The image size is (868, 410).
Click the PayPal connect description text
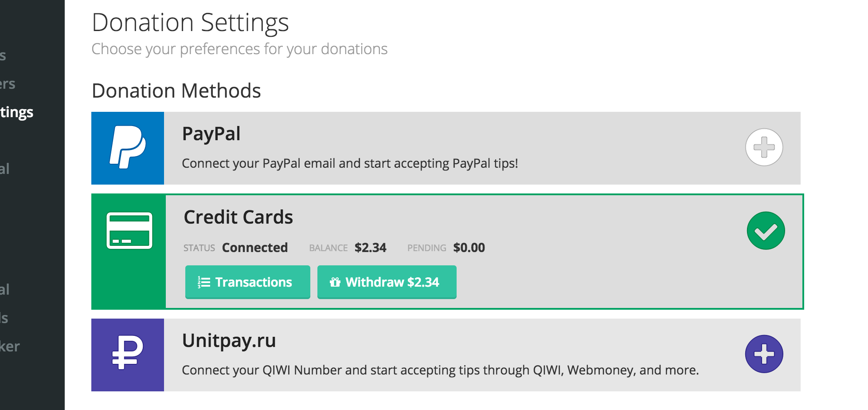350,164
